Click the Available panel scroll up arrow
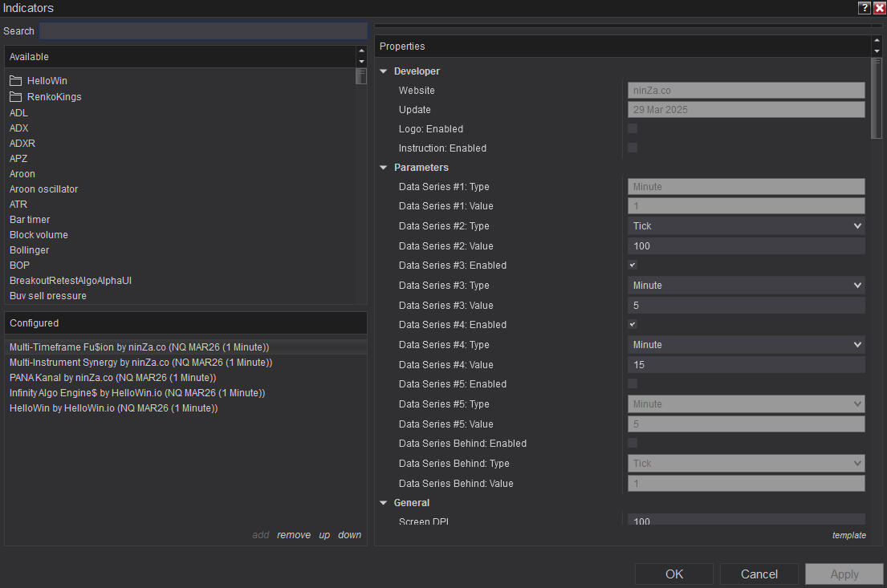The height and width of the screenshot is (588, 887). [361, 52]
